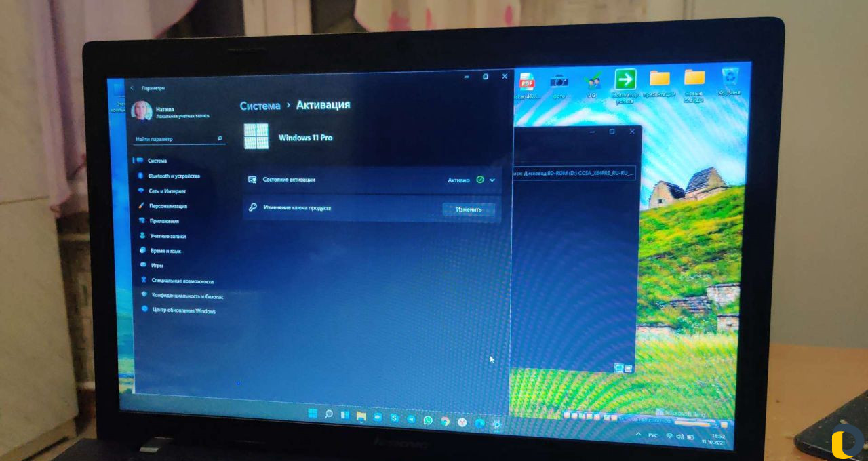Open Google Chrome from the taskbar

[445, 421]
